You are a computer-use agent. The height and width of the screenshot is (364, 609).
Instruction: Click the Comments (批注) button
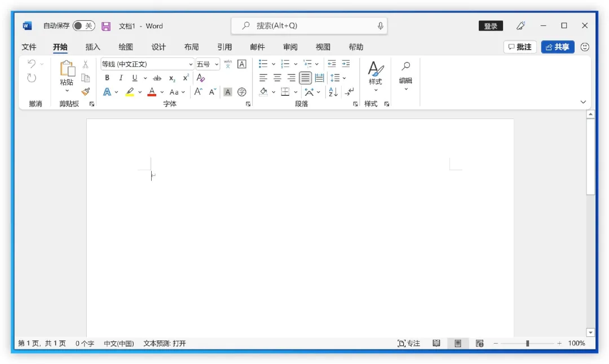pos(520,47)
